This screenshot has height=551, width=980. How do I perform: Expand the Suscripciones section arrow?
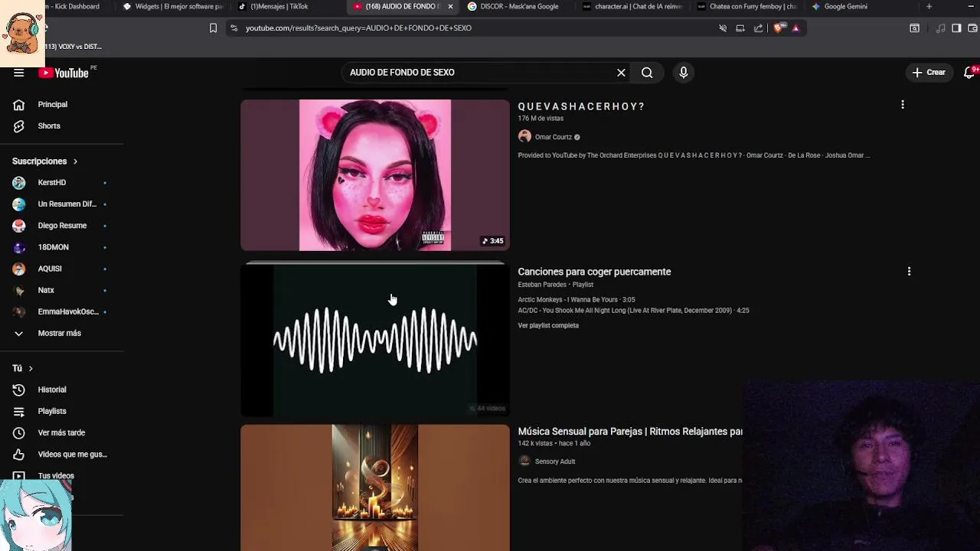pos(75,161)
